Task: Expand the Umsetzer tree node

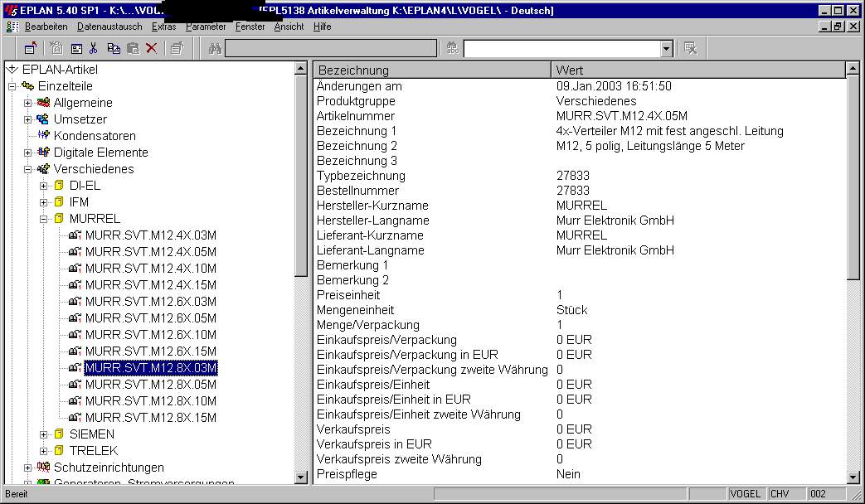Action: pos(27,119)
